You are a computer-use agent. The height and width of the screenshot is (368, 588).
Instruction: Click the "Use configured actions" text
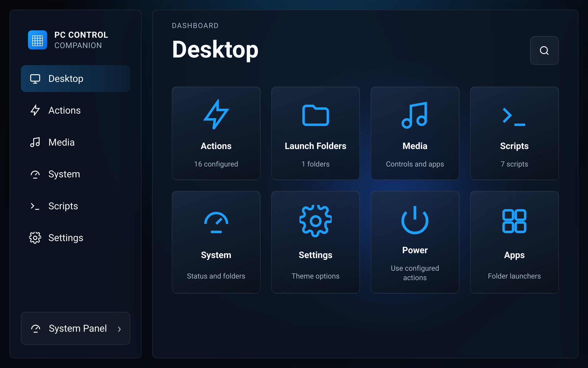[415, 273]
